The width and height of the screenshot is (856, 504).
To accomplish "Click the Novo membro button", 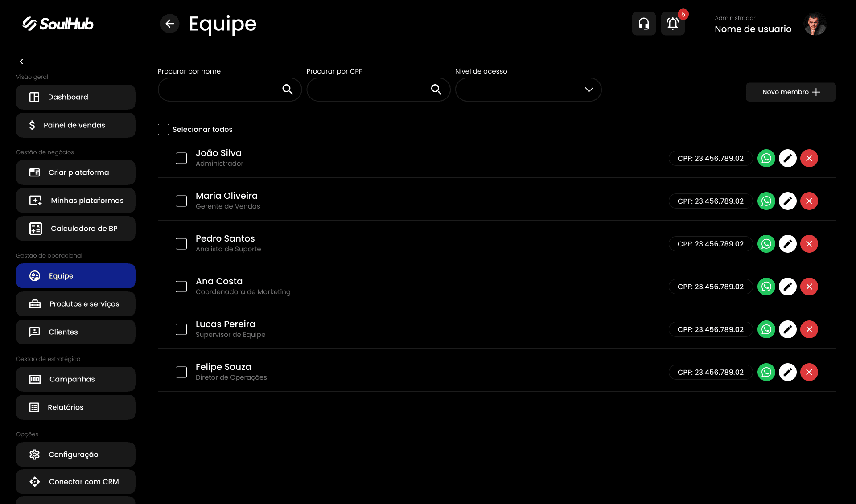I will pyautogui.click(x=791, y=92).
